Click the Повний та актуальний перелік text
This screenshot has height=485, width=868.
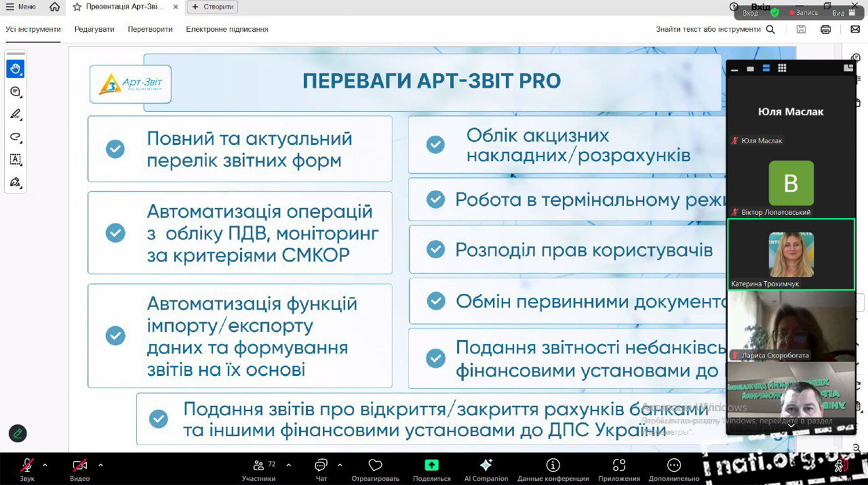(250, 149)
